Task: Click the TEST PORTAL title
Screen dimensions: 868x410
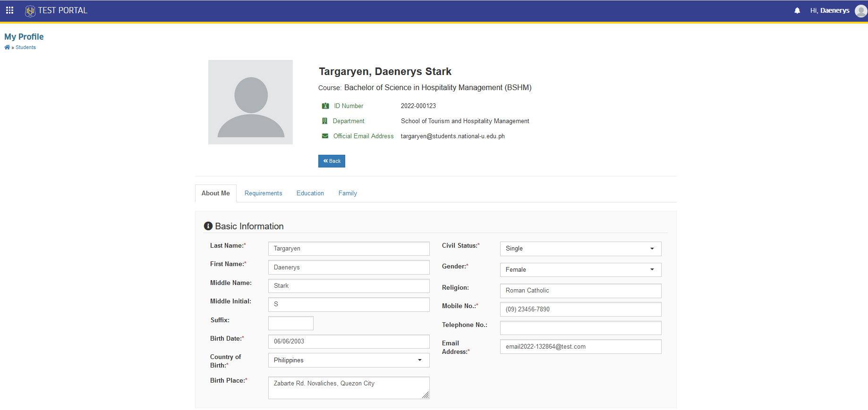Action: click(x=63, y=10)
